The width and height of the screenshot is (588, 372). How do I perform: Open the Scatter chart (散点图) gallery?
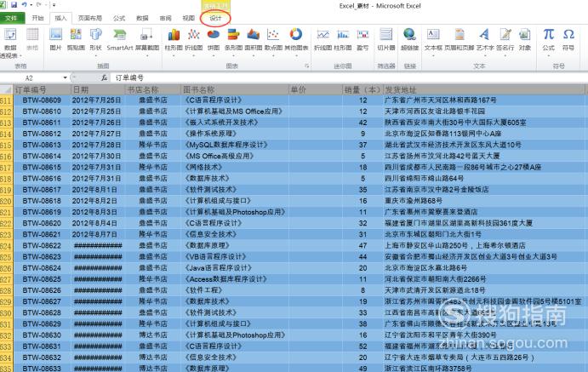click(273, 42)
